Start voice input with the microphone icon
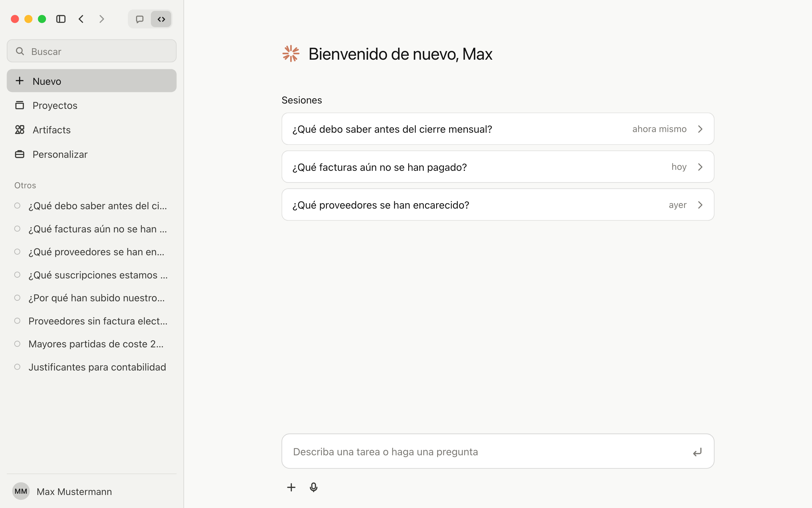The width and height of the screenshot is (812, 508). tap(313, 487)
